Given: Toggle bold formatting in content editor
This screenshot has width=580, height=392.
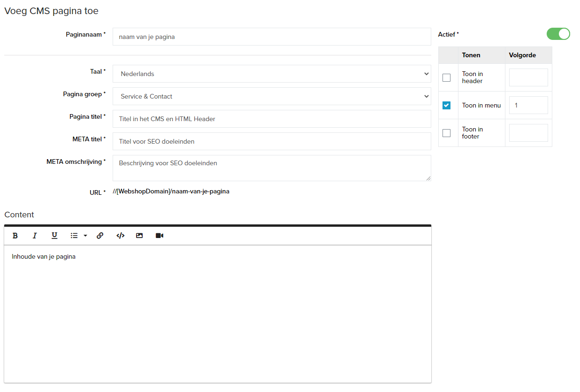Looking at the screenshot, I should (15, 236).
